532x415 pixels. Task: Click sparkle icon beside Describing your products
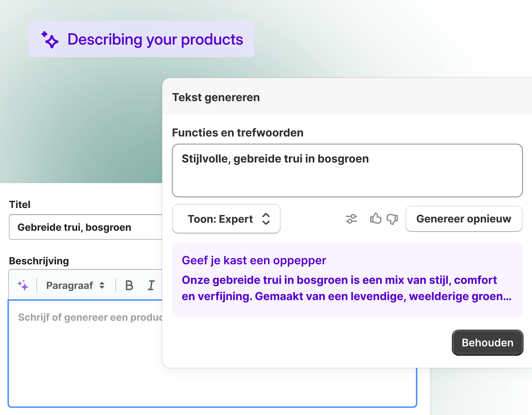click(x=50, y=39)
